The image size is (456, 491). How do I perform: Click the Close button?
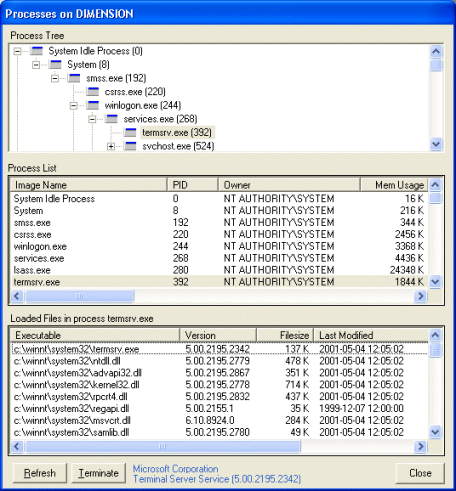pos(420,473)
